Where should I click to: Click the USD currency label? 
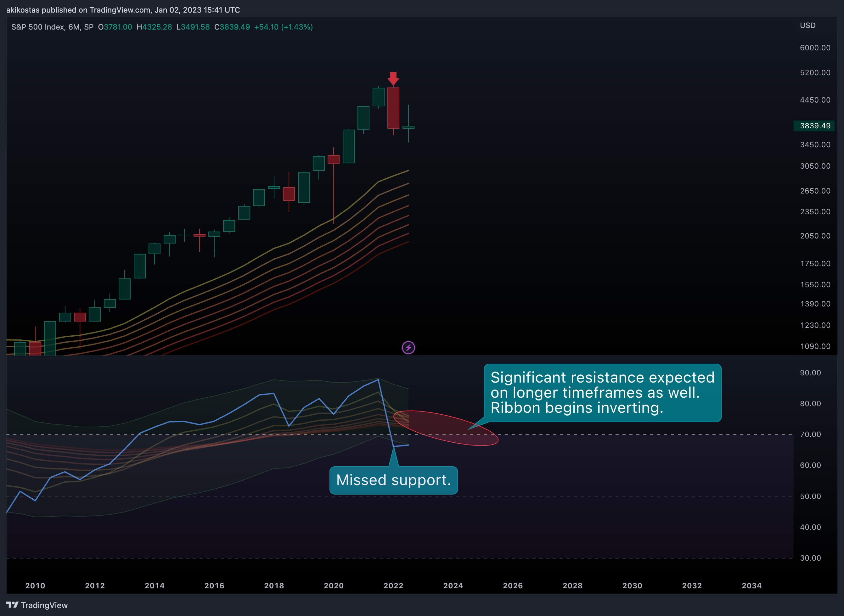pyautogui.click(x=807, y=25)
